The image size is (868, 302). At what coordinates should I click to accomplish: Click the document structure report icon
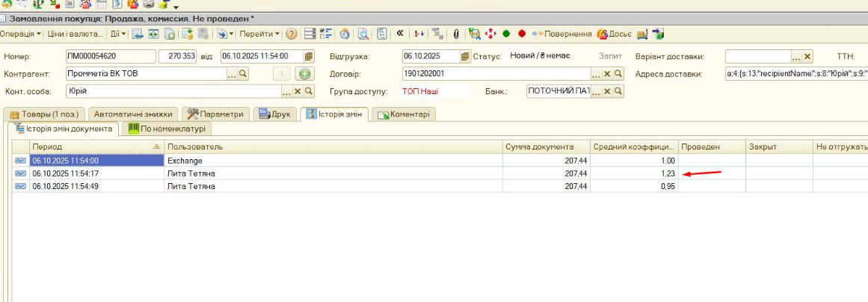(x=382, y=34)
